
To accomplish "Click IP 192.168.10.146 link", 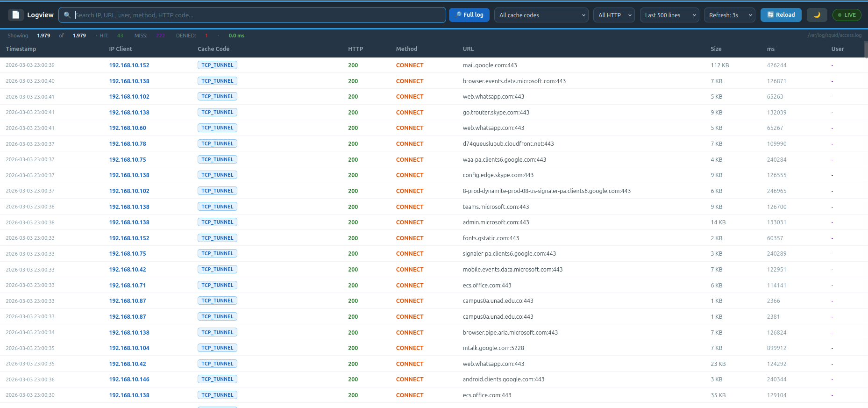I will [x=129, y=379].
